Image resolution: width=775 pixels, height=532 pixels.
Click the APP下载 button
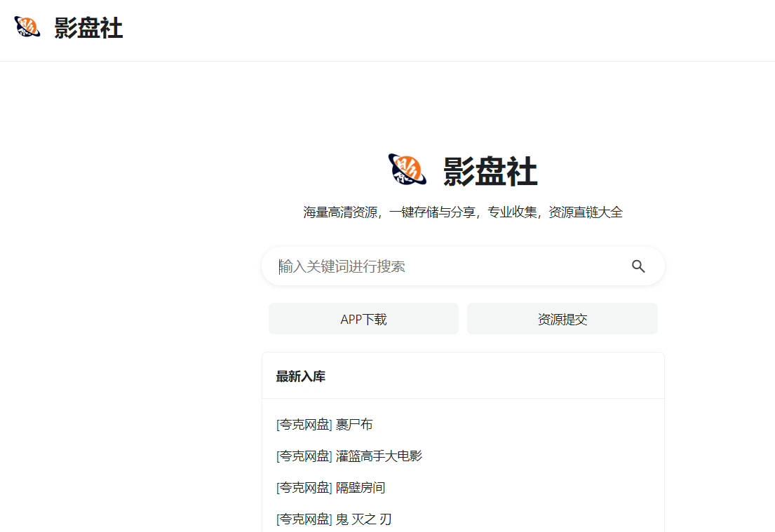click(x=363, y=318)
